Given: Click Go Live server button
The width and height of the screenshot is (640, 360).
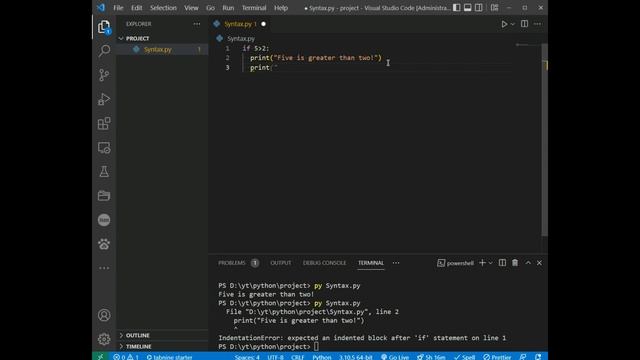Looking at the screenshot, I should (395, 357).
